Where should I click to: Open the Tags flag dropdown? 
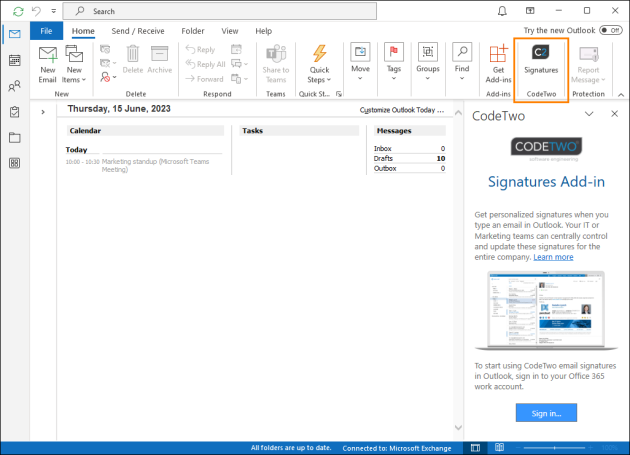tap(394, 62)
